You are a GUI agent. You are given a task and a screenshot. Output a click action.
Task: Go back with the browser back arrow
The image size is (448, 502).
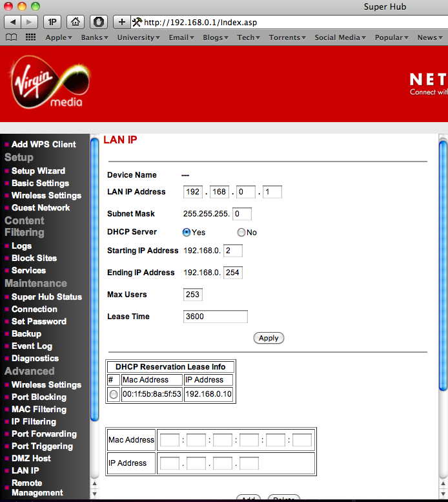tap(13, 22)
